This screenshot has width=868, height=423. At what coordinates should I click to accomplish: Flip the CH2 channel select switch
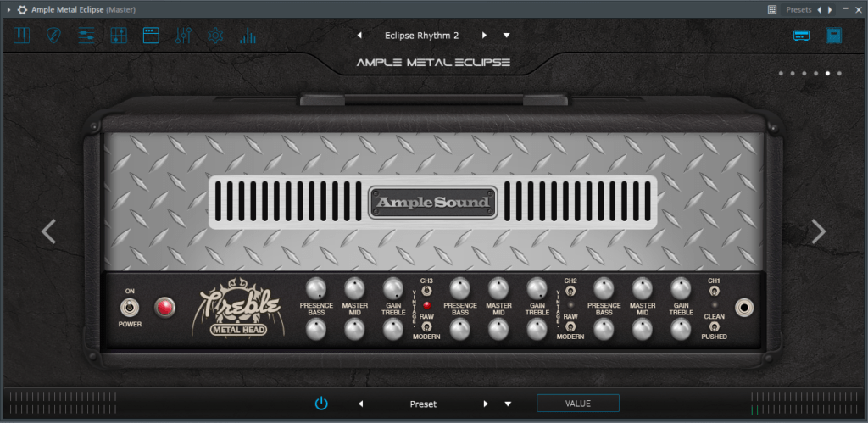(570, 290)
